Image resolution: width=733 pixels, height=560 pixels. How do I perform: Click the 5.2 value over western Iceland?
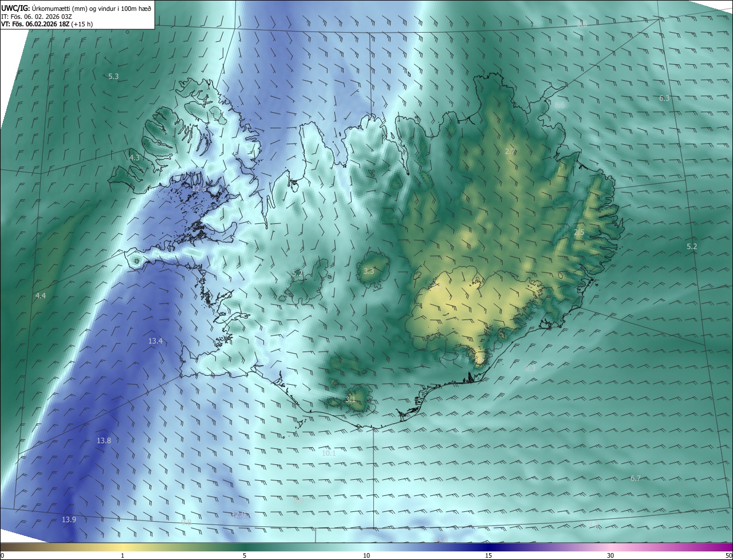point(297,274)
